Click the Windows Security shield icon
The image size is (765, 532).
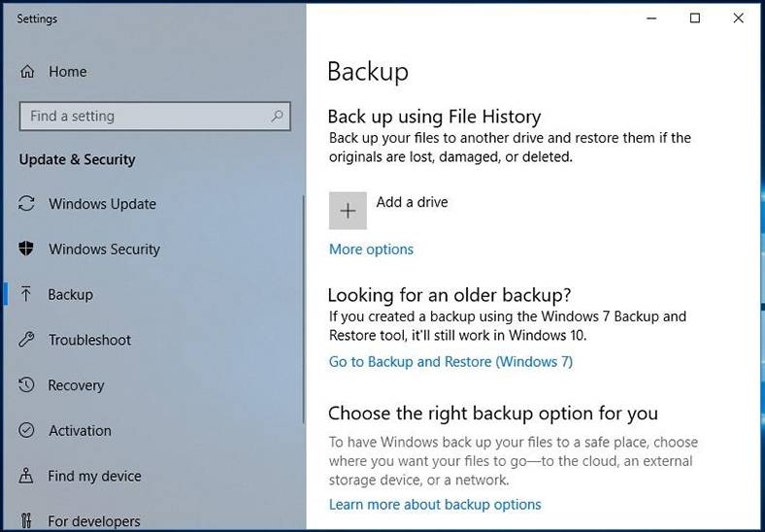point(26,249)
